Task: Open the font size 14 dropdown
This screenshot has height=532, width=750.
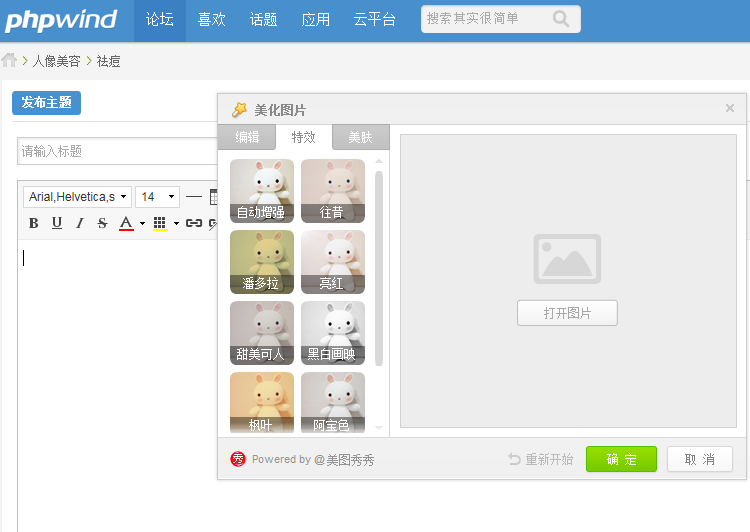Action: click(x=157, y=197)
